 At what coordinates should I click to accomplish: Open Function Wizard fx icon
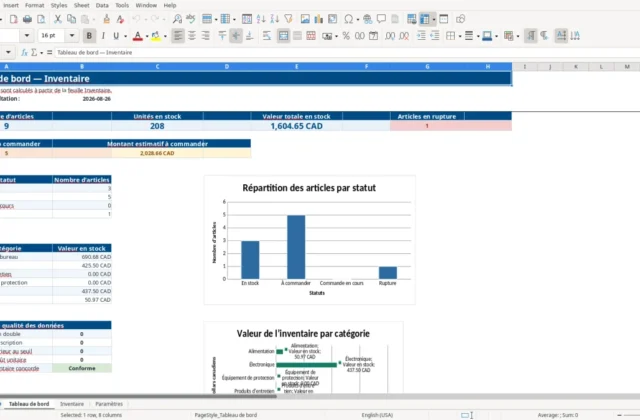pos(24,52)
